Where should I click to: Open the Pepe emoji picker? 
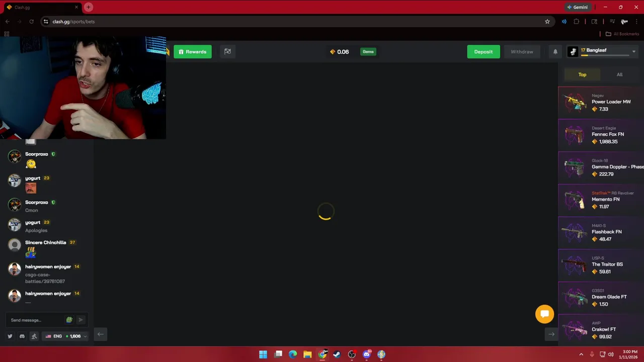(69, 320)
